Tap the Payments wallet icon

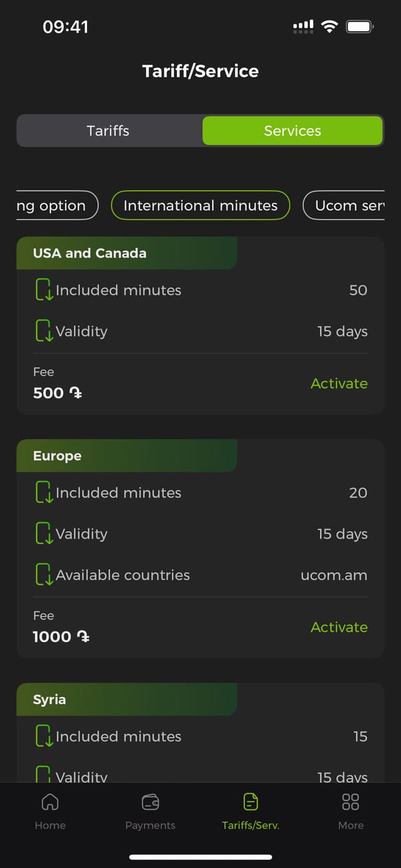tap(150, 802)
